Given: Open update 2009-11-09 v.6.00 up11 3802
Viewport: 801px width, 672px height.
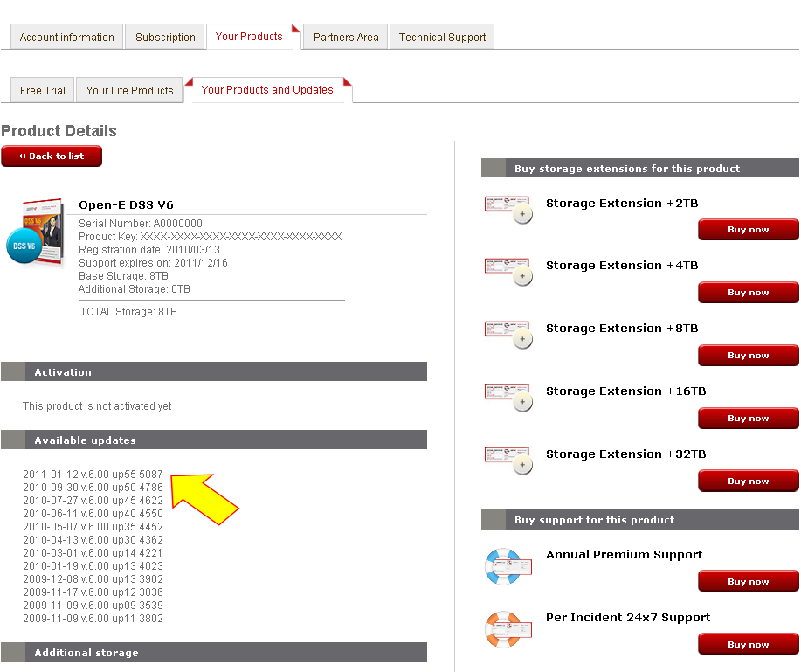Looking at the screenshot, I should (93, 619).
